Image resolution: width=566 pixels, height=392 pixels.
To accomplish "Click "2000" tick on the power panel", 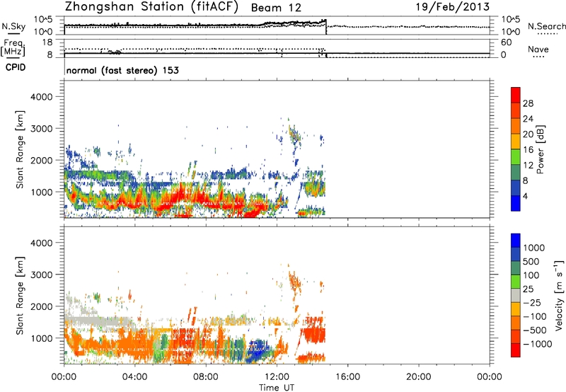I will [42, 160].
